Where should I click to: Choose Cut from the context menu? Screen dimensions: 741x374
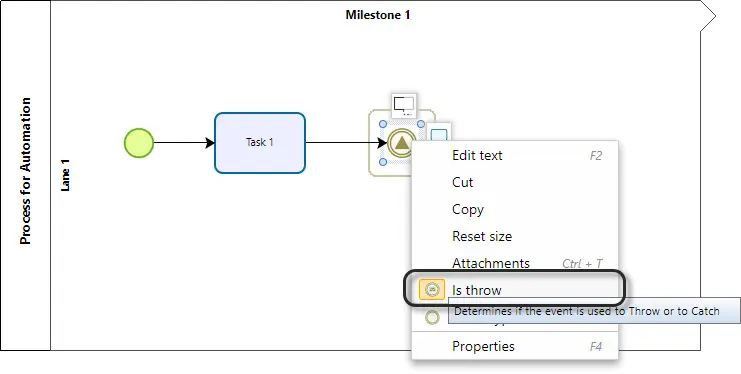(x=515, y=183)
